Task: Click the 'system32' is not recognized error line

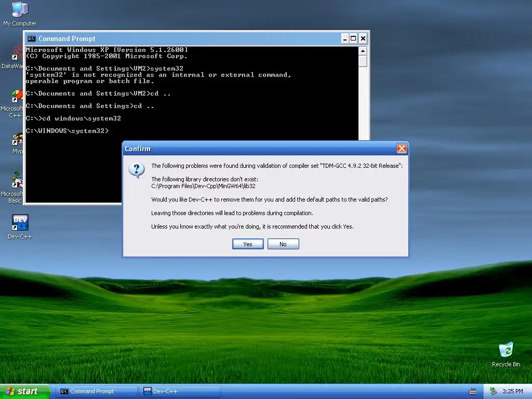Action: pos(158,75)
